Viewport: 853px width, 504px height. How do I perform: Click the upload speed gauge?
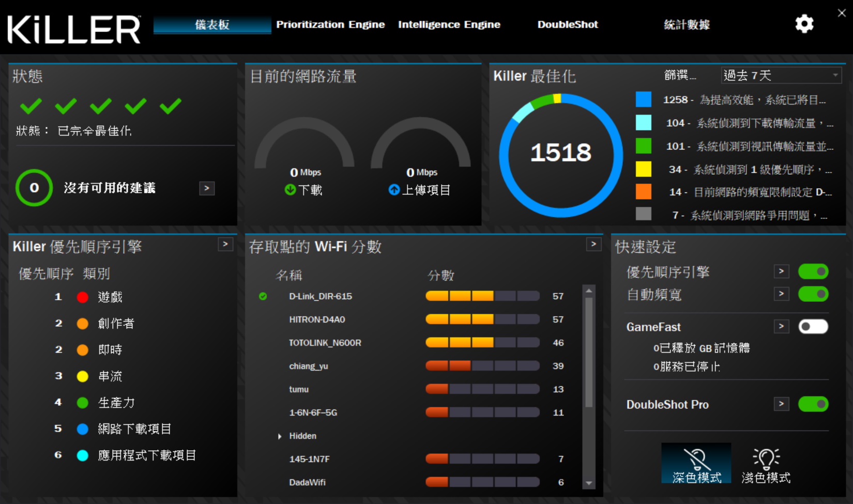pos(421,143)
